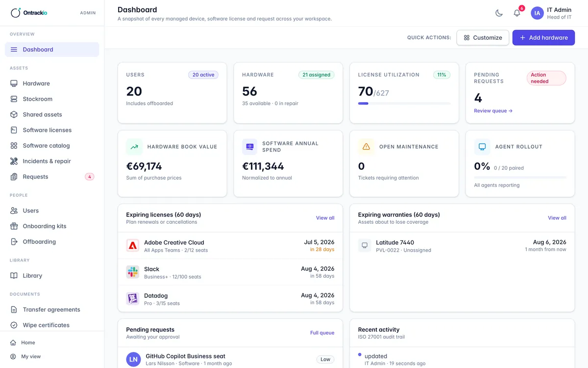
Task: Click the Transfer agreements document icon
Action: pos(14,310)
